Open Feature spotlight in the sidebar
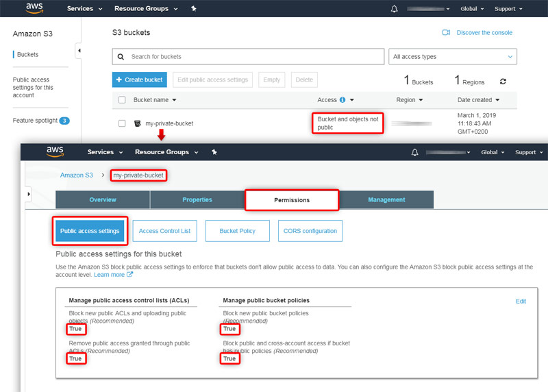The width and height of the screenshot is (548, 392). point(35,121)
